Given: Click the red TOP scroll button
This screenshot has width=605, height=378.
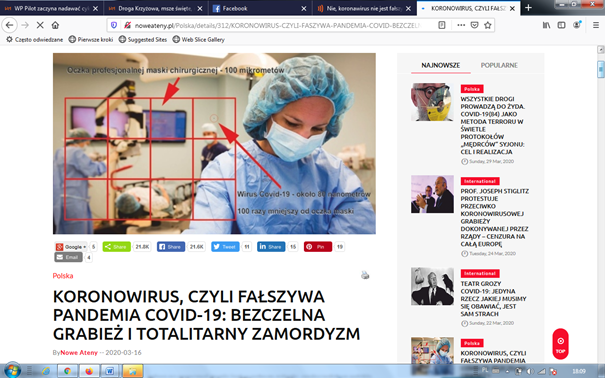Looking at the screenshot, I should coord(560,344).
